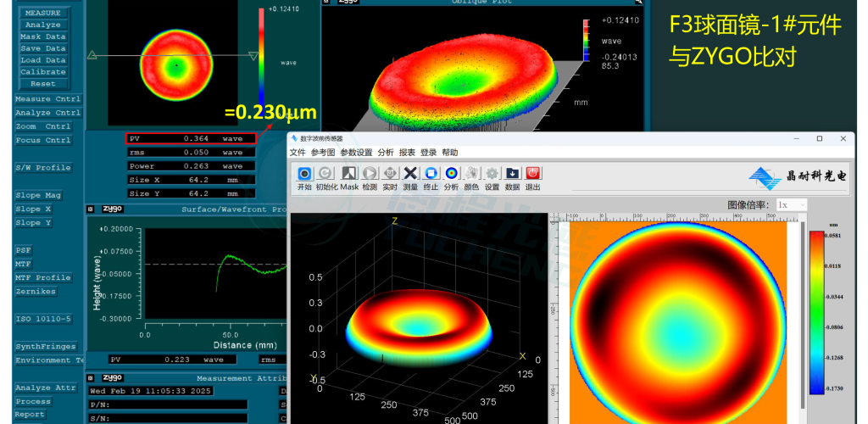Click the 数据 (Data) folder icon
868x424 pixels.
pos(512,173)
